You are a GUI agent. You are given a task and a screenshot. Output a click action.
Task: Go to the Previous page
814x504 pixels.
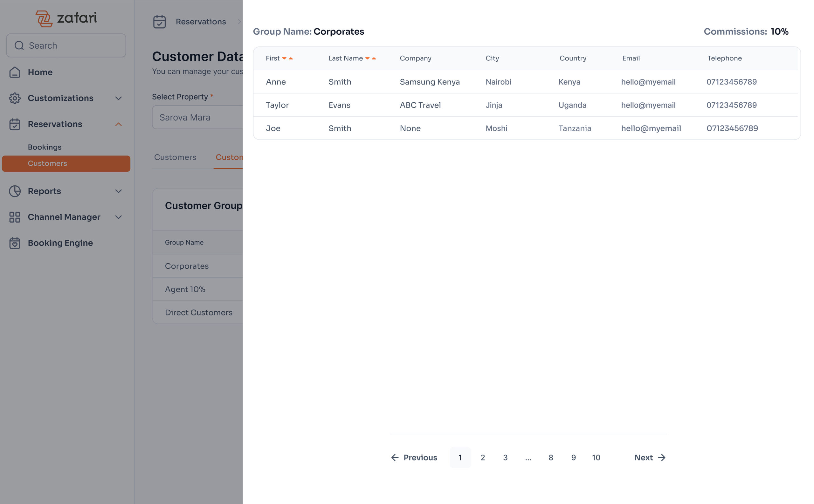414,458
